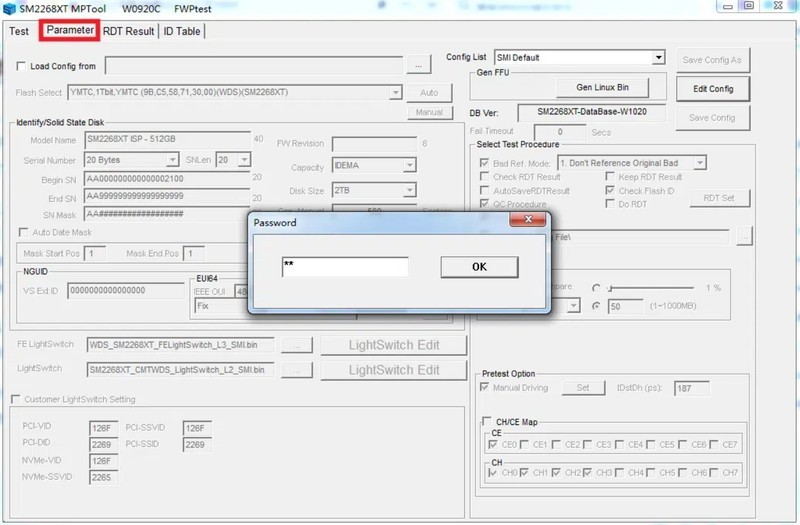Click the Fail Timeout seconds field

click(x=560, y=132)
